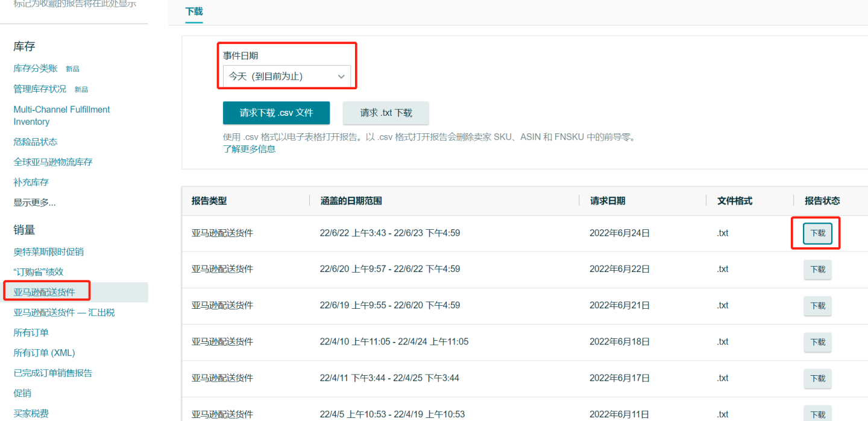868x421 pixels.
Task: Download the report requested on 2022年6月11日
Action: point(817,414)
